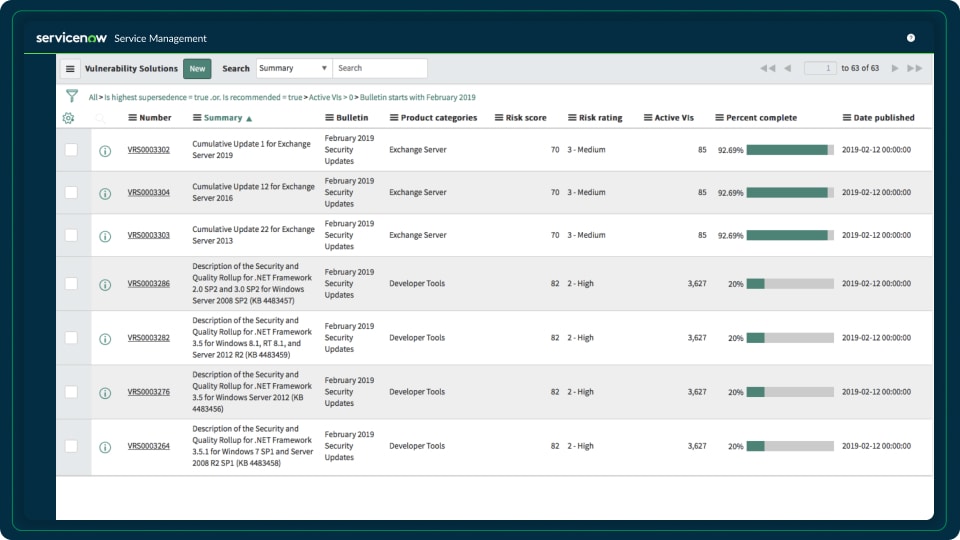Click the percent complete bar for VRS0003276
Viewport: 960px width, 540px height.
coord(789,392)
